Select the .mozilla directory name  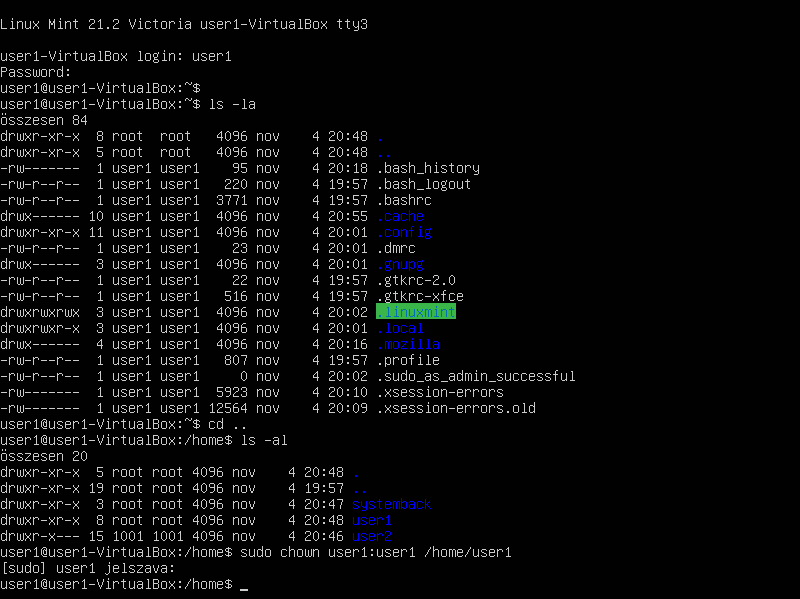click(x=408, y=344)
